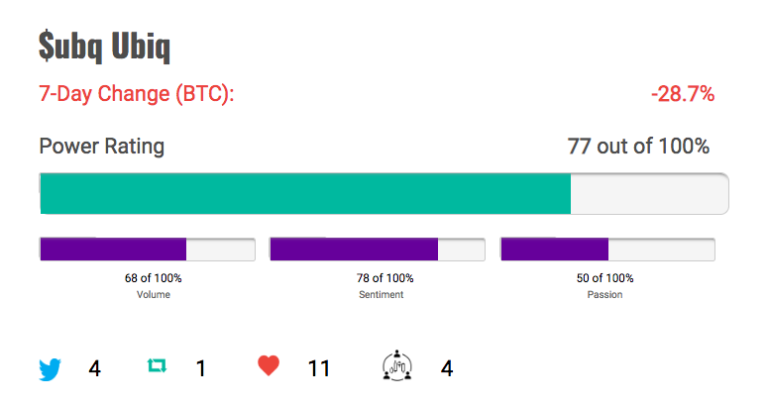Viewport: 768px width, 403px height.
Task: Click the 68 of 100% Volume label
Action: tap(153, 278)
